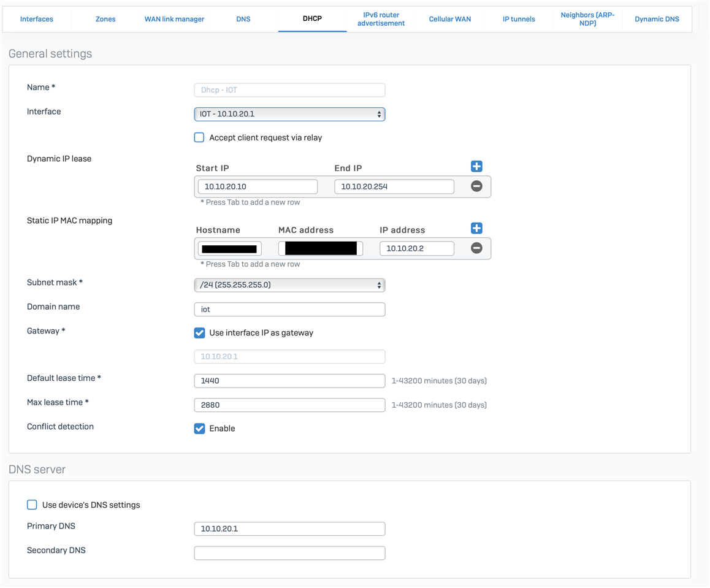Viewport: 710px width, 588px height.
Task: Switch to Dynamic DNS tab
Action: tap(657, 19)
